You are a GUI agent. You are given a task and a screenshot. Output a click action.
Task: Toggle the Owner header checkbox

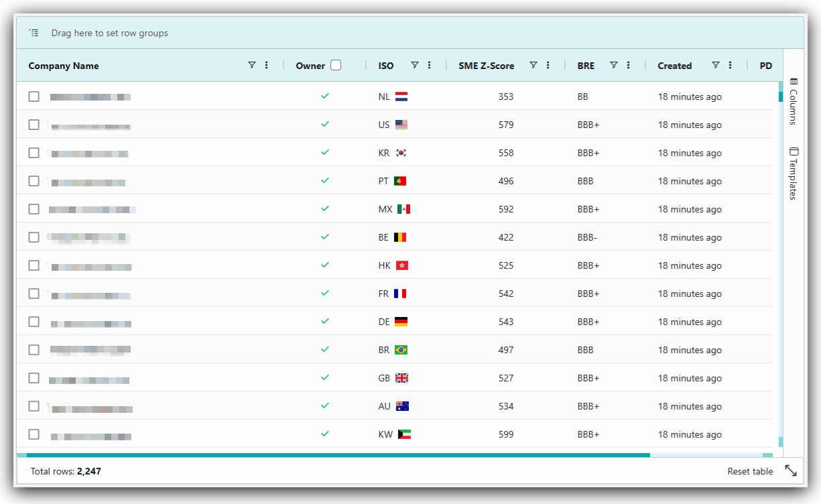336,65
